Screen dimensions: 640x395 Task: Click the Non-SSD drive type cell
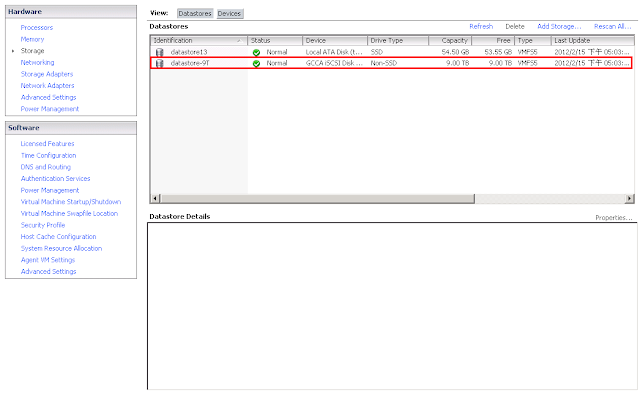(x=383, y=63)
